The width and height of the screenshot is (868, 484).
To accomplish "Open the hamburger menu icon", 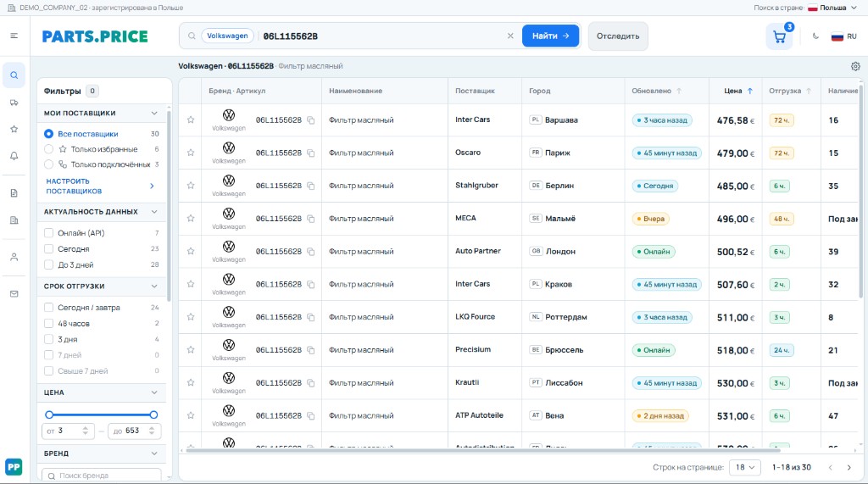I will (x=14, y=36).
